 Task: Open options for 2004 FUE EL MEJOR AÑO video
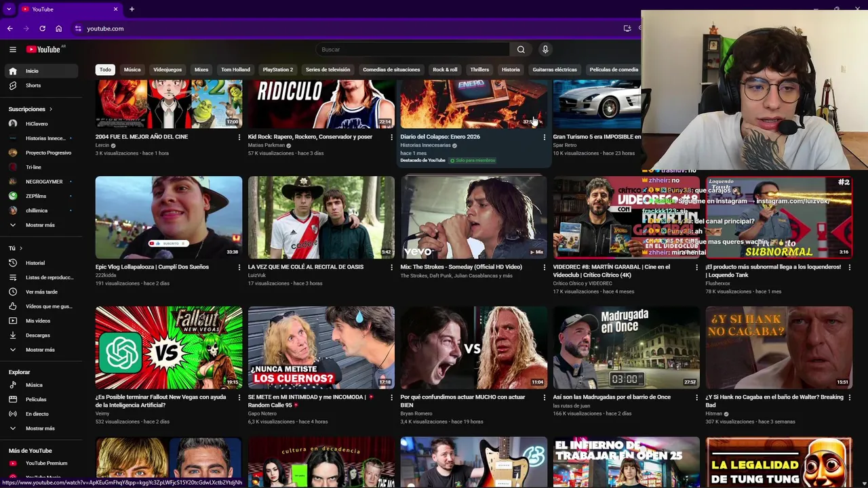coord(239,137)
